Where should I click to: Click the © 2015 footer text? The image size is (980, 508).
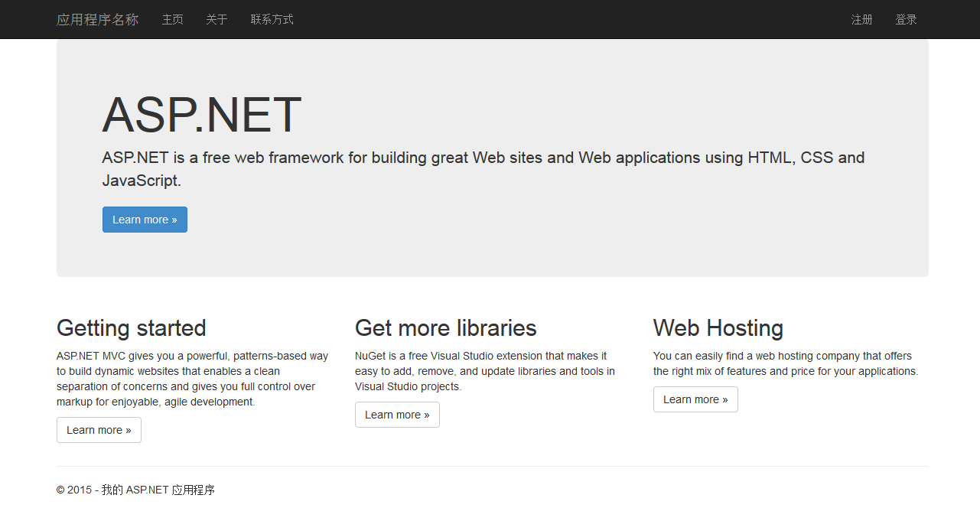pos(135,490)
